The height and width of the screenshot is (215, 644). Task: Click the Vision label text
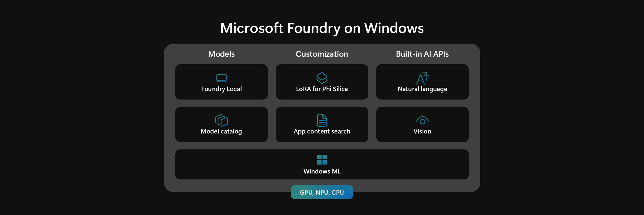422,131
